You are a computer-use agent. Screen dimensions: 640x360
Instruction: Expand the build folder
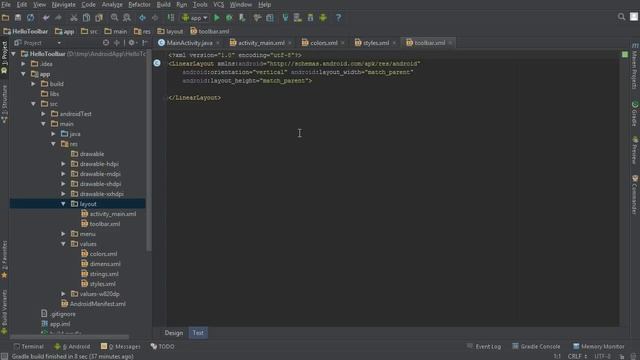[33, 84]
